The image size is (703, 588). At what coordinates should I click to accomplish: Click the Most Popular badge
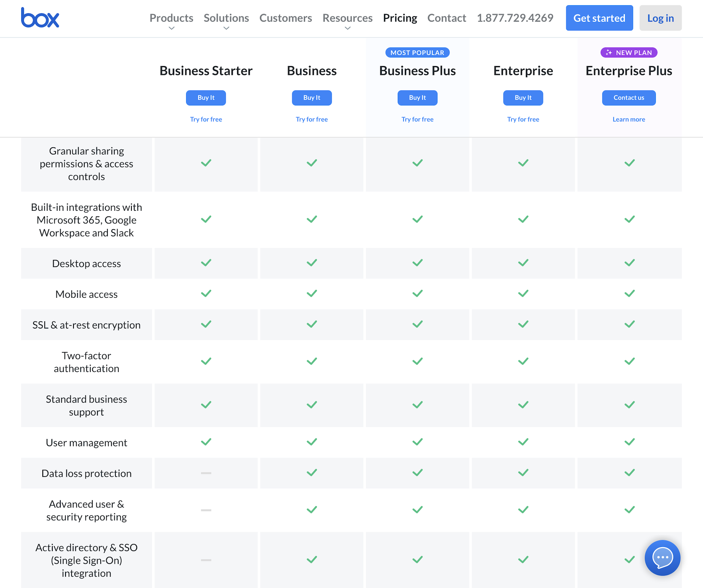[417, 53]
